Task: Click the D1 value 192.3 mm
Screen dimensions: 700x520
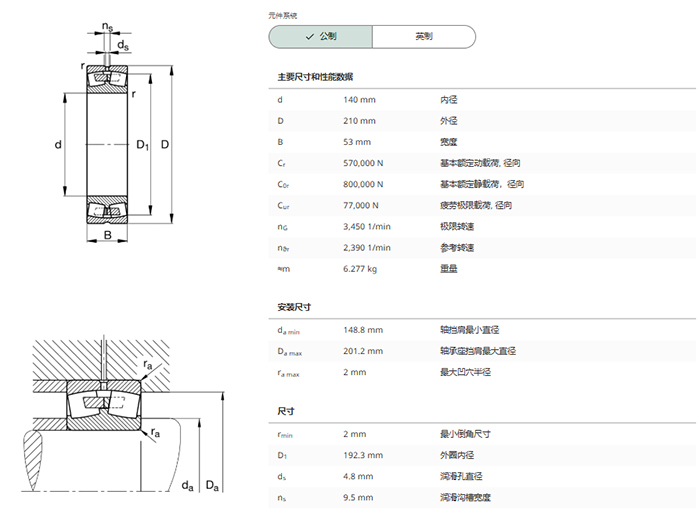Action: click(x=363, y=455)
